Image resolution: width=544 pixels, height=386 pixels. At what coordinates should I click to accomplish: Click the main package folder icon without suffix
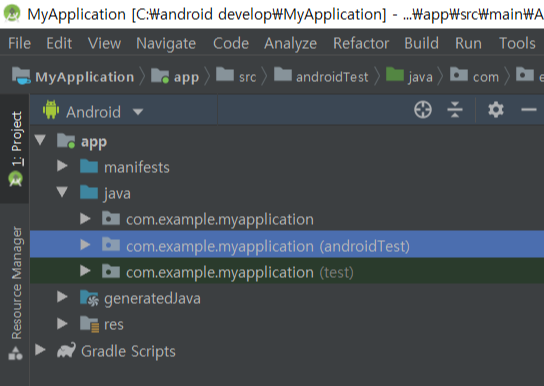pos(111,218)
